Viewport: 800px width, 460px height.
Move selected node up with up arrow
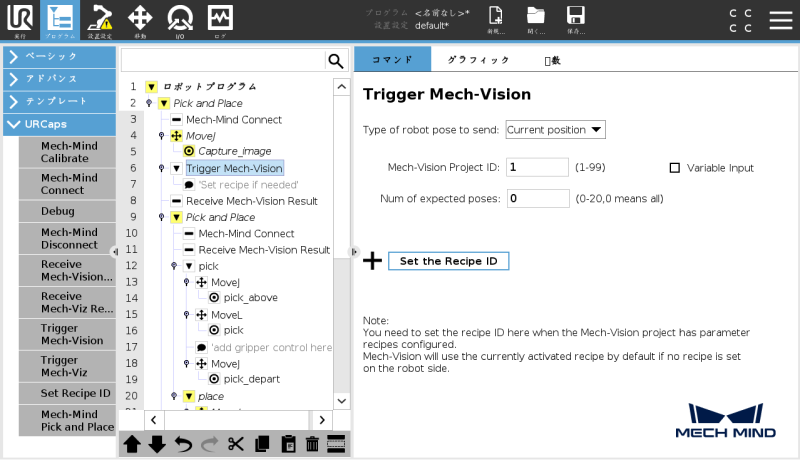click(x=132, y=444)
